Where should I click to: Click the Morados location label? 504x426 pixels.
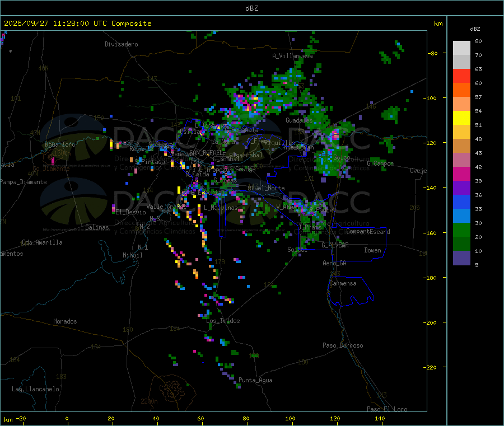[x=65, y=321]
